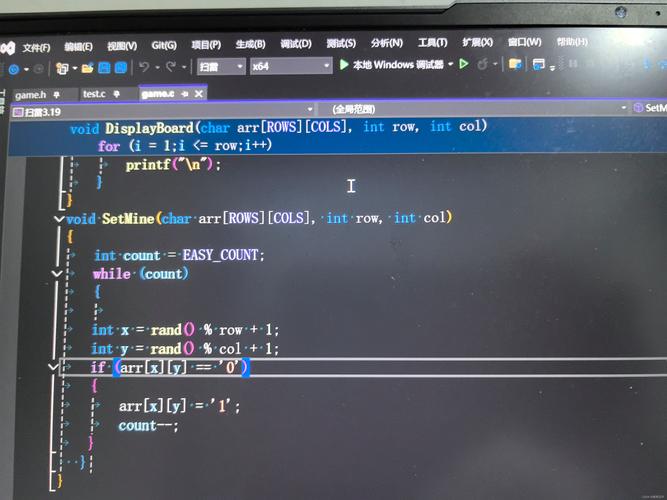
Task: Click the window layout toolbar icon
Action: [x=539, y=64]
